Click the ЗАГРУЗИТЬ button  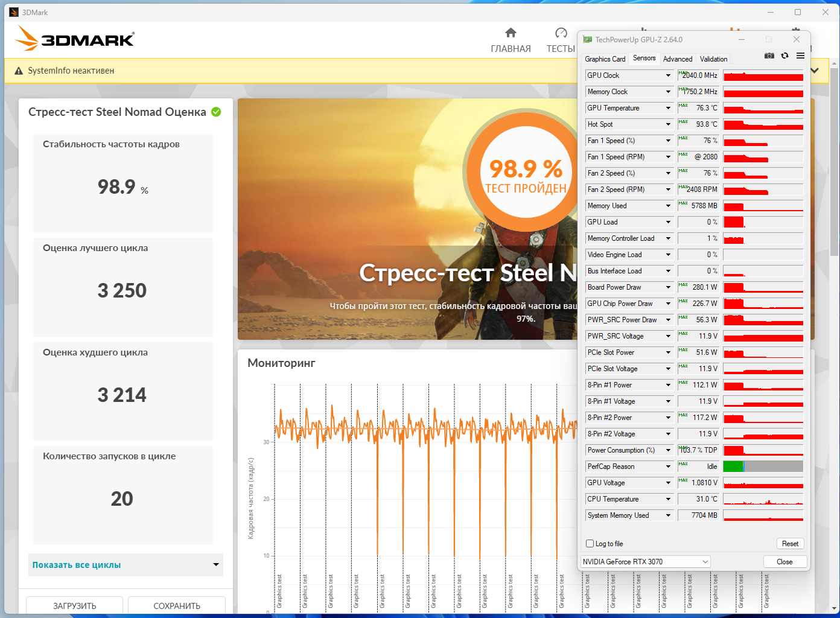[75, 606]
